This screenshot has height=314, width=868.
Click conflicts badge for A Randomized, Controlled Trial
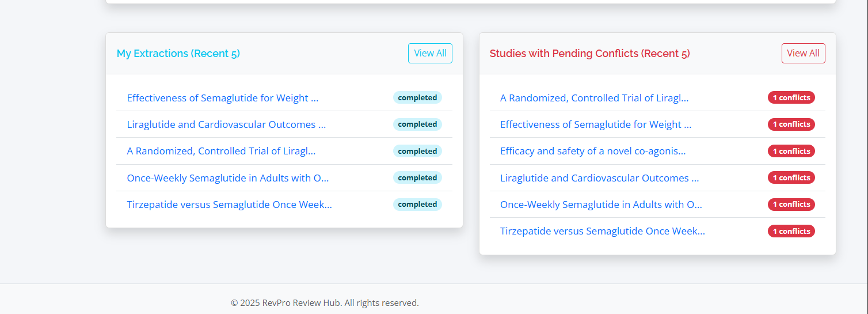791,98
